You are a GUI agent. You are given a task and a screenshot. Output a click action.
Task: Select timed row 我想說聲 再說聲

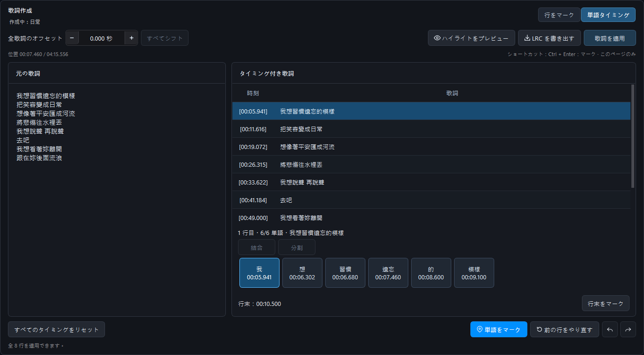pyautogui.click(x=431, y=182)
